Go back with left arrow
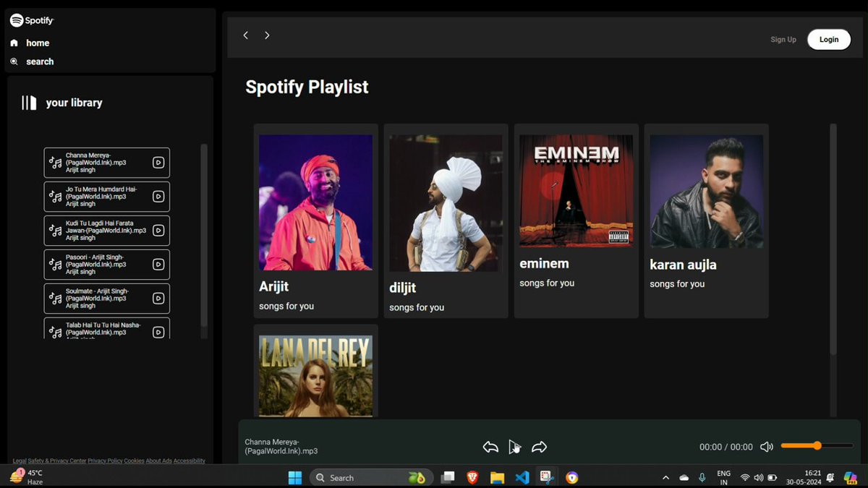868x488 pixels. 246,35
